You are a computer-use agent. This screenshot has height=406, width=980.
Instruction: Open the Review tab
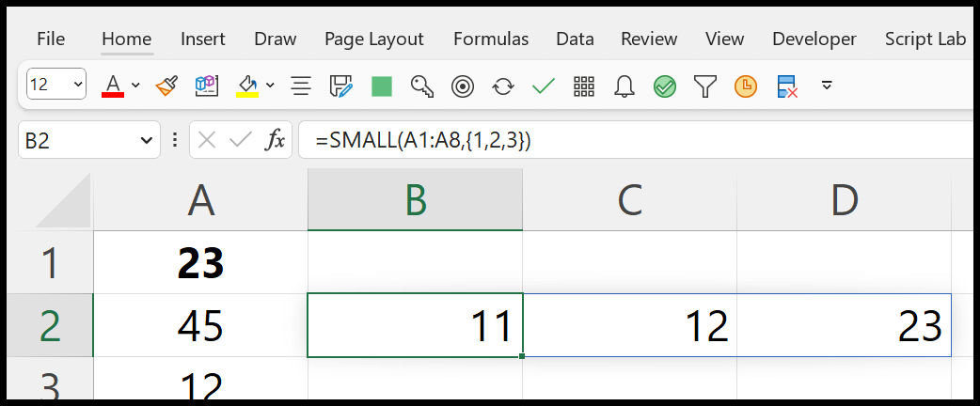[649, 39]
